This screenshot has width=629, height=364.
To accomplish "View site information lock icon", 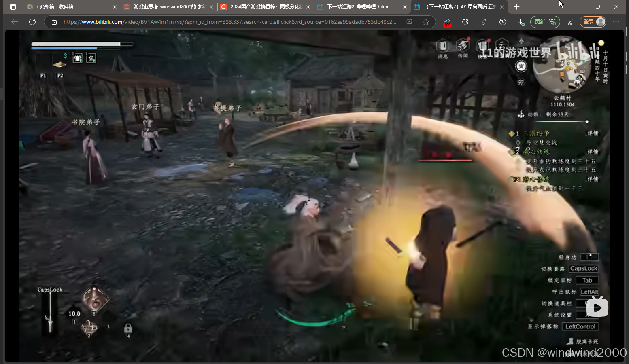I will tap(54, 22).
